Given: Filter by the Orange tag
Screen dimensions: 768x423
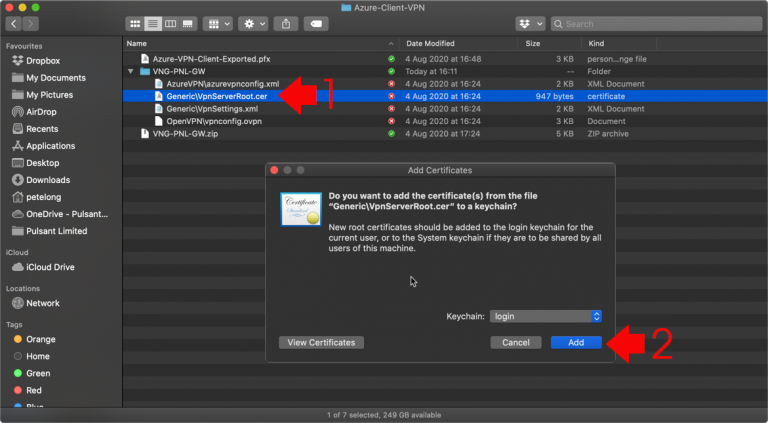Looking at the screenshot, I should (x=34, y=339).
